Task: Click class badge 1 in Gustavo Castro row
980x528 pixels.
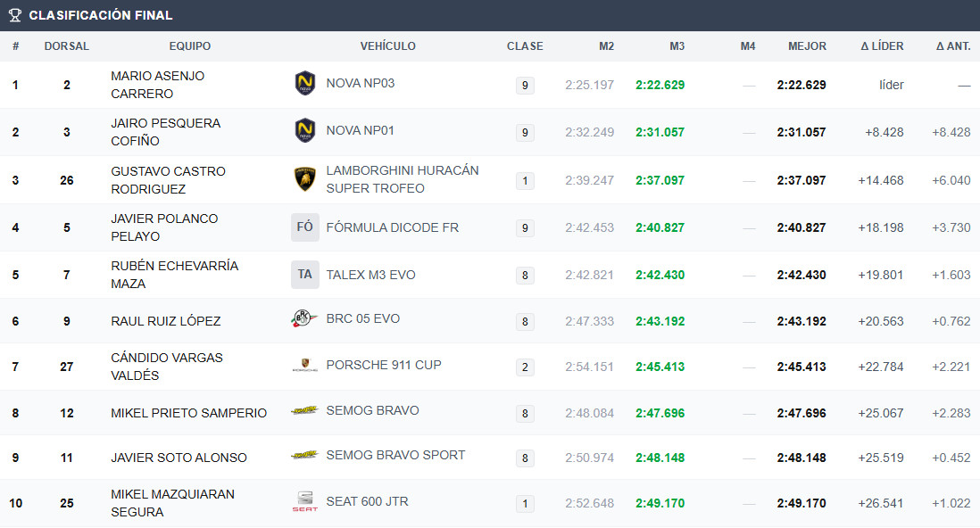Action: coord(525,181)
